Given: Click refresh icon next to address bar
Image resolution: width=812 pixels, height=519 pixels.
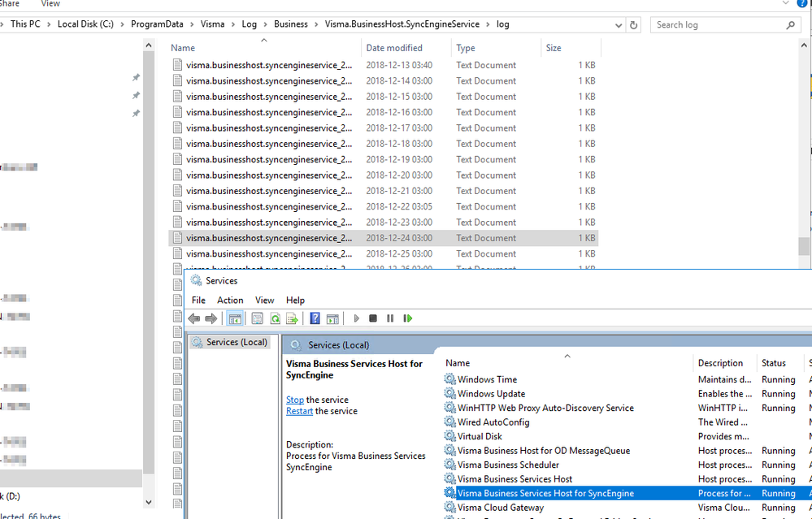Looking at the screenshot, I should point(633,25).
